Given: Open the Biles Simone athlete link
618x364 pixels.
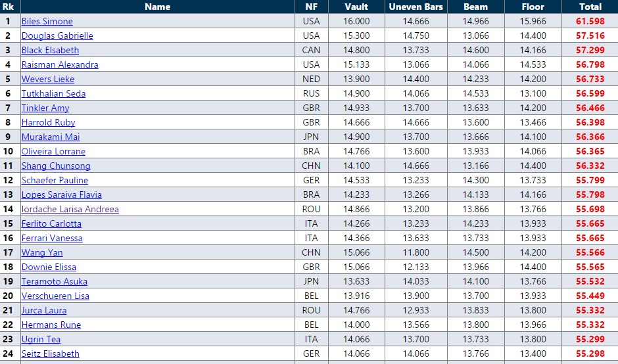Looking at the screenshot, I should point(47,22).
